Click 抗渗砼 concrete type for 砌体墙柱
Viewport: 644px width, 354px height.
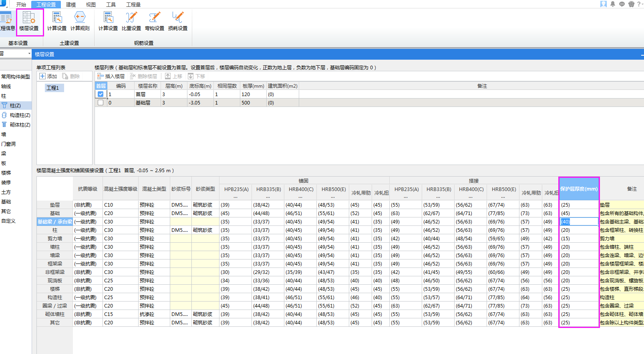[x=154, y=314]
